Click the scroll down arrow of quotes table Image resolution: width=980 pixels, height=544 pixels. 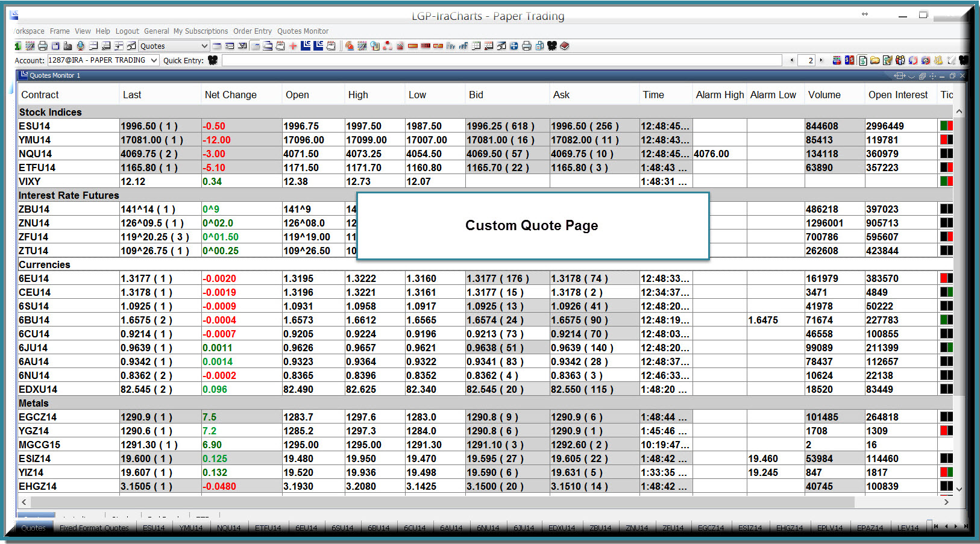[x=959, y=489]
